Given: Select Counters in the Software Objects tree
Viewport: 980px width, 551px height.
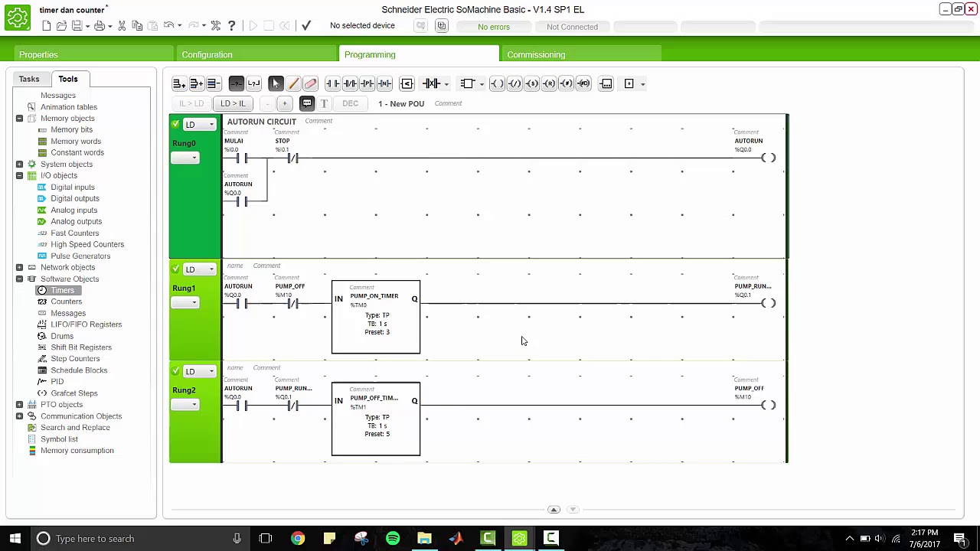Looking at the screenshot, I should pyautogui.click(x=66, y=302).
